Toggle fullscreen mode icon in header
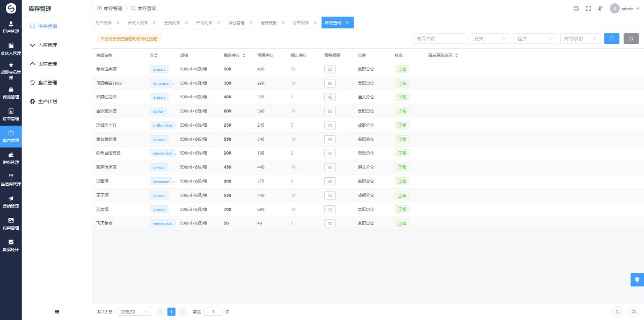This screenshot has width=644, height=320. coord(588,8)
